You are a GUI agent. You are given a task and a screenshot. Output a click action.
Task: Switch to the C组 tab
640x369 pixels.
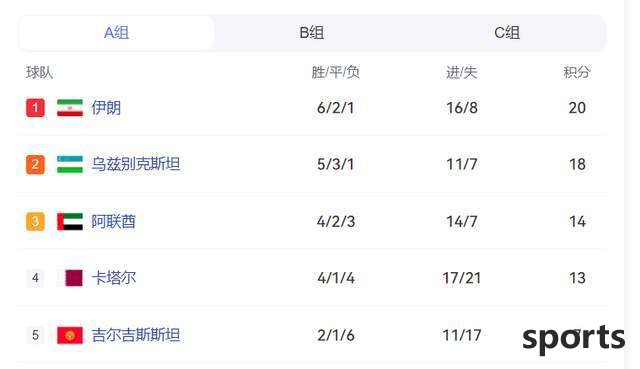[507, 33]
